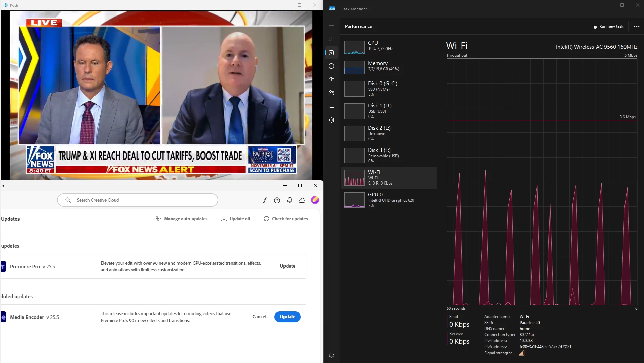This screenshot has height=363, width=644.
Task: Open cloud sync status icon
Action: (302, 200)
